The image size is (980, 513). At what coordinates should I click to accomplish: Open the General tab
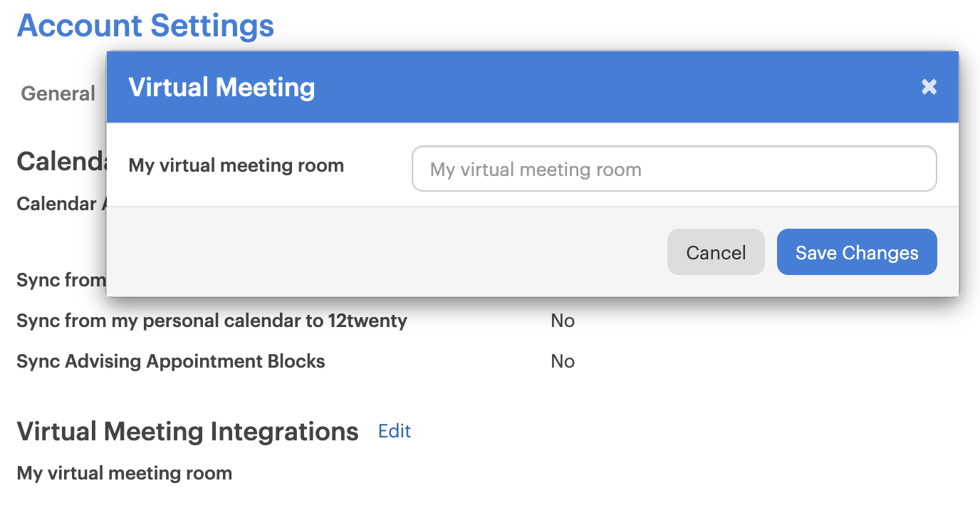[58, 94]
